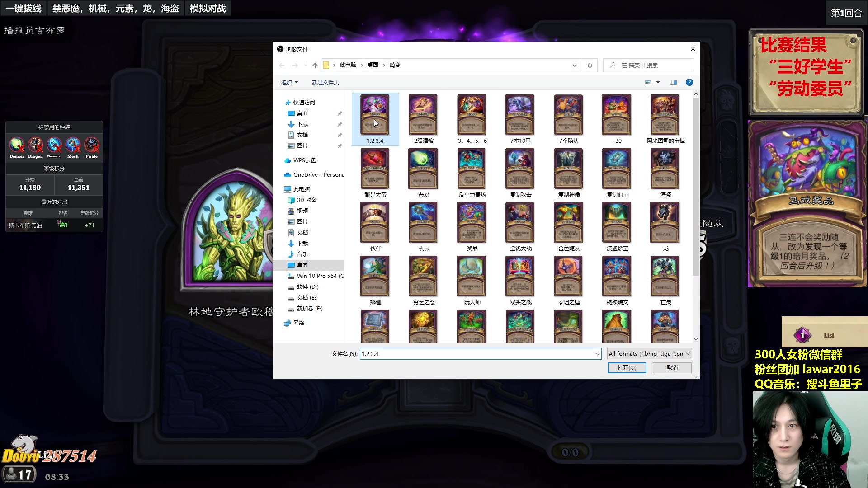The height and width of the screenshot is (488, 868).
Task: Click the 新建文件夹 button
Action: [325, 82]
